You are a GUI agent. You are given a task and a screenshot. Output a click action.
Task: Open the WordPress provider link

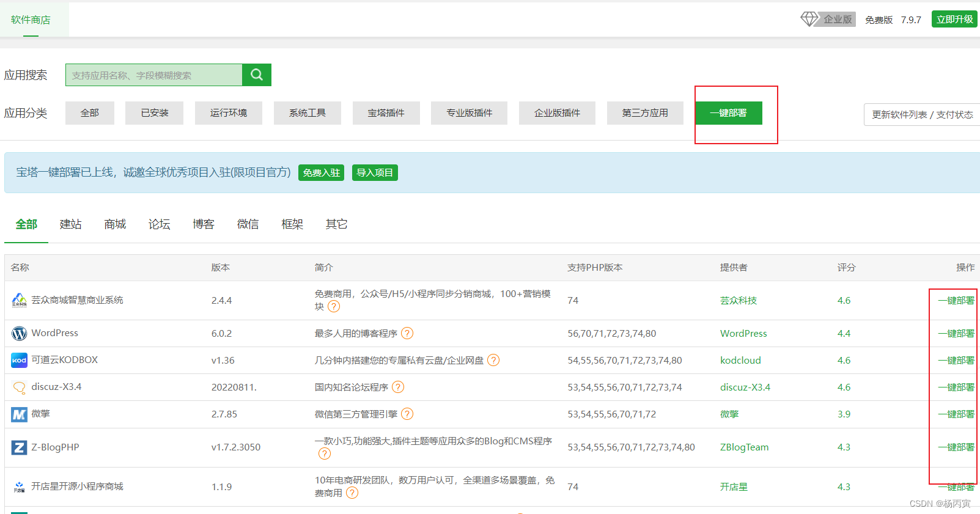click(x=743, y=334)
